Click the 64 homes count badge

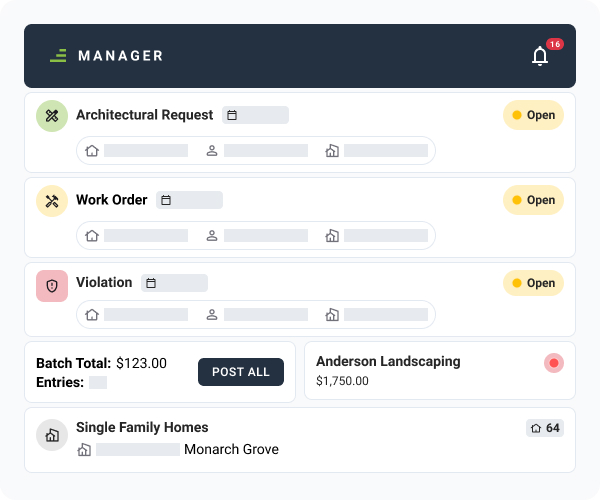[x=545, y=428]
